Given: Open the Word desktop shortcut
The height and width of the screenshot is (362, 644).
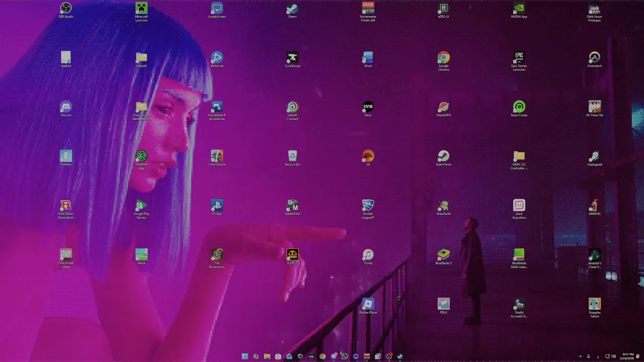Looking at the screenshot, I should click(368, 60).
